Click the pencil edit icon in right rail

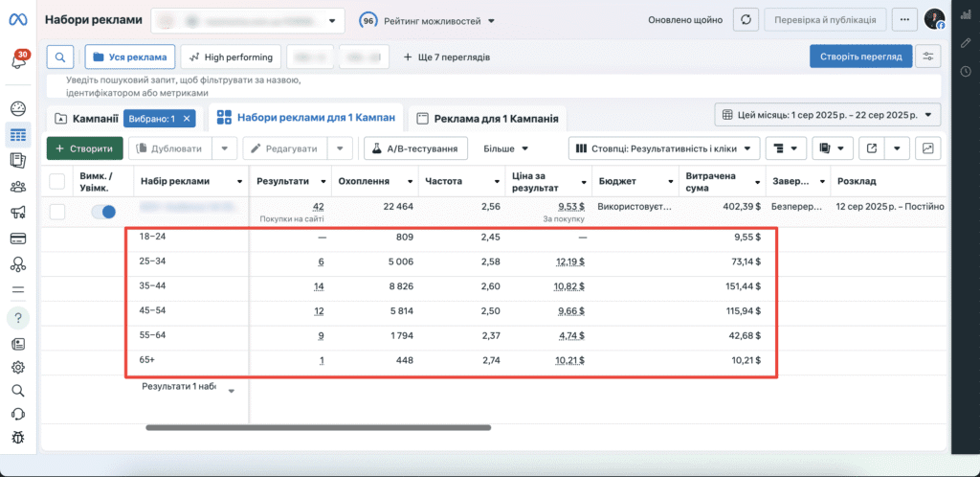click(966, 43)
